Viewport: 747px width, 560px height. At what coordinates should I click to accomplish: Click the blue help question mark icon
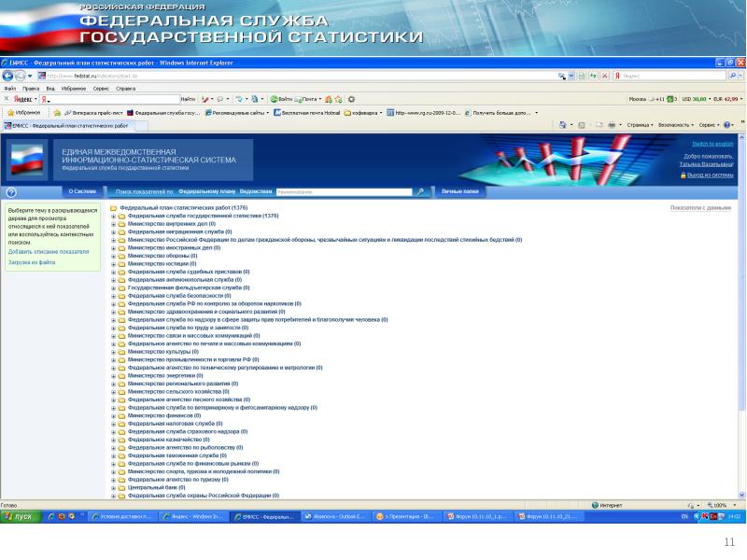click(11, 192)
